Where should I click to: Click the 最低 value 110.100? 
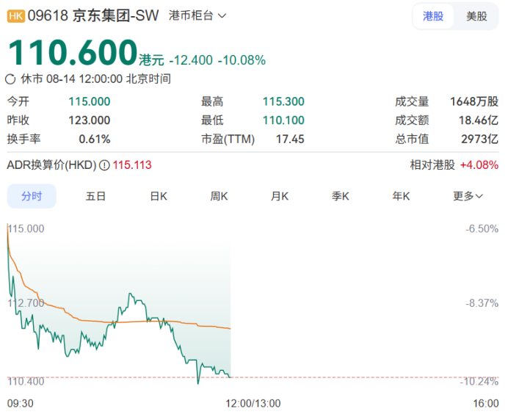(283, 120)
